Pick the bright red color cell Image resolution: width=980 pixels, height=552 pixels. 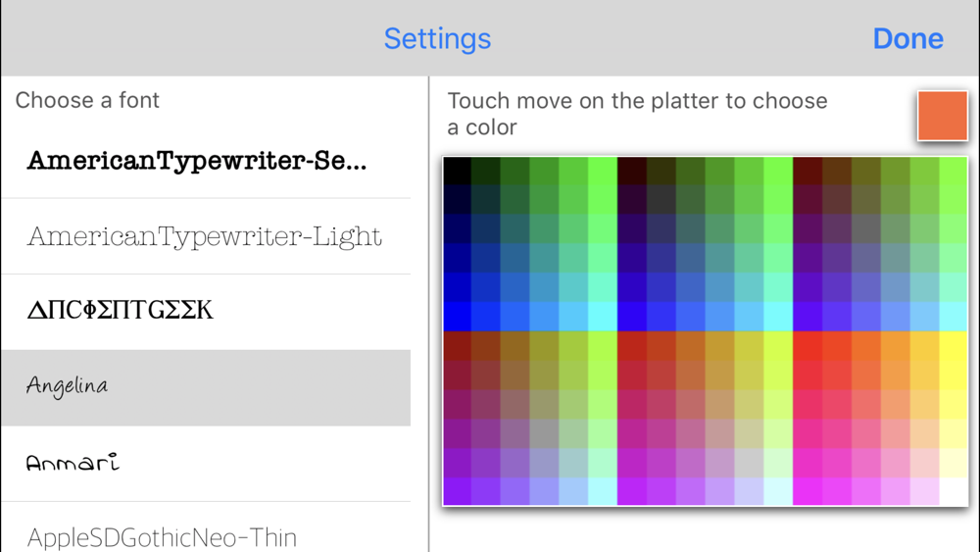point(807,346)
